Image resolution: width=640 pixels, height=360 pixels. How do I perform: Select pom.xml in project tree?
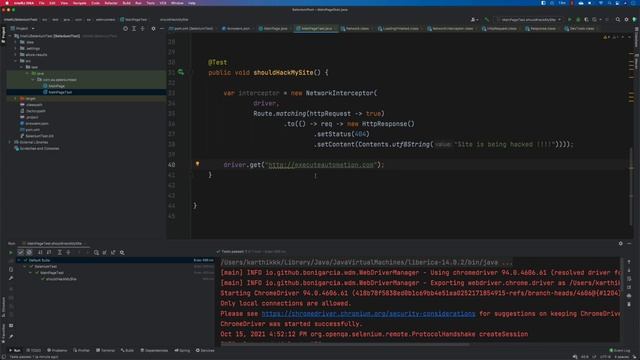(30, 129)
